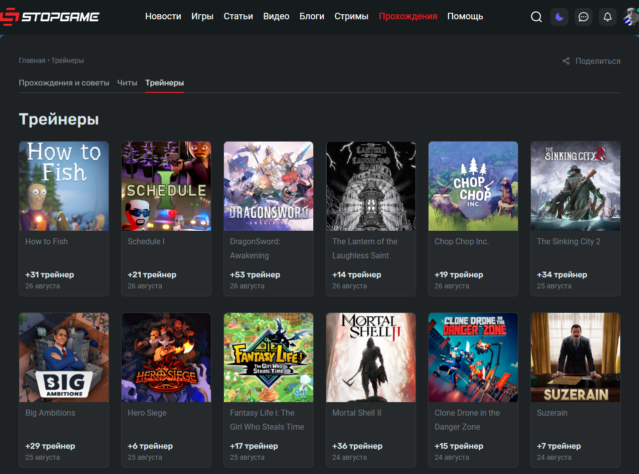
Task: Click the Mortal Shell II title text
Action: (x=357, y=412)
